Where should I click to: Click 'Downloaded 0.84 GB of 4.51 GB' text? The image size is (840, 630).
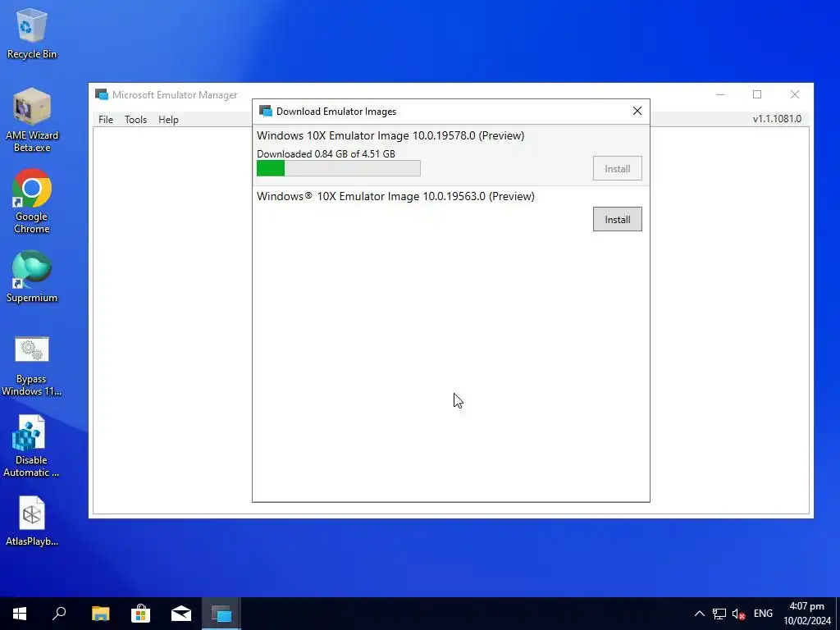pyautogui.click(x=326, y=153)
